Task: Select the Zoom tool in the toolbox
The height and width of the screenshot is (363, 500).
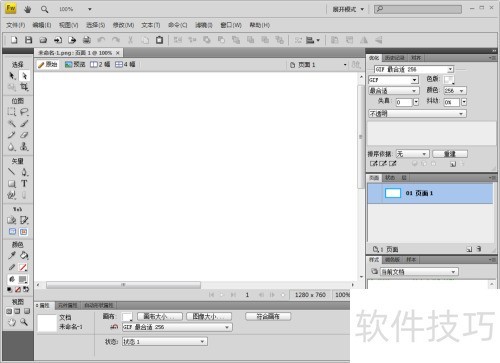Action: coord(24,322)
